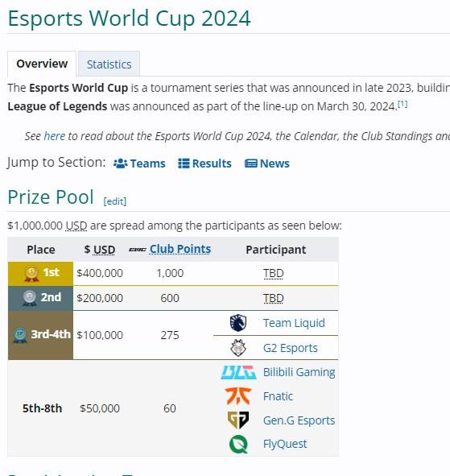The image size is (450, 476).
Task: Click the G2 Esports logo icon
Action: pos(238,348)
